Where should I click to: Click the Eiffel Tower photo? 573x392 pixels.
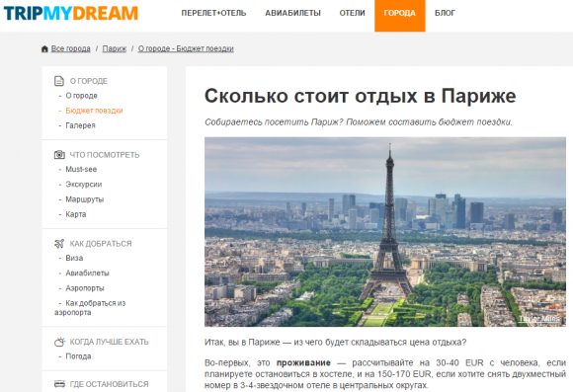(x=385, y=232)
